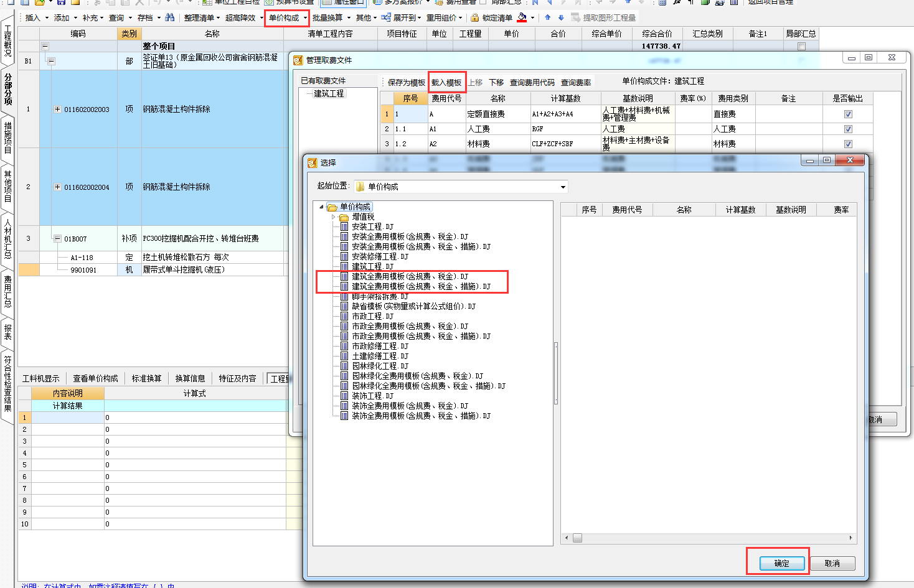Click the 选择 dialog title icon
This screenshot has height=588, width=914.
[x=313, y=162]
